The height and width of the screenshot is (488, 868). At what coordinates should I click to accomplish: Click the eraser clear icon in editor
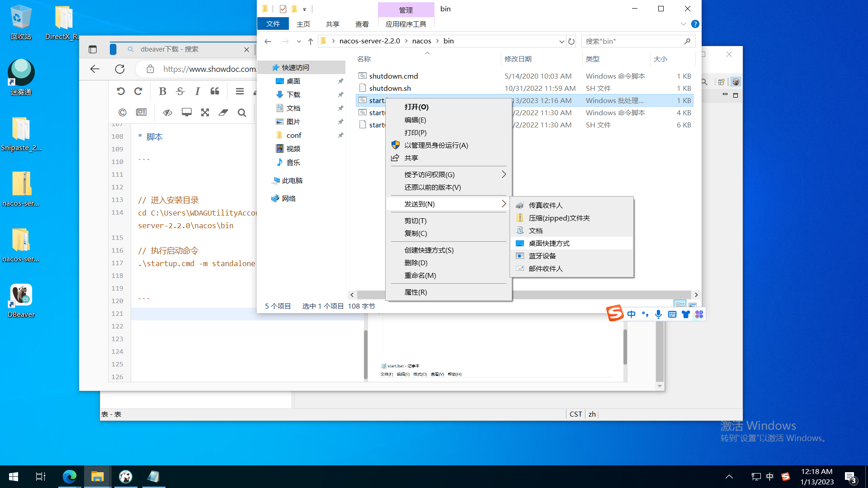point(223,113)
